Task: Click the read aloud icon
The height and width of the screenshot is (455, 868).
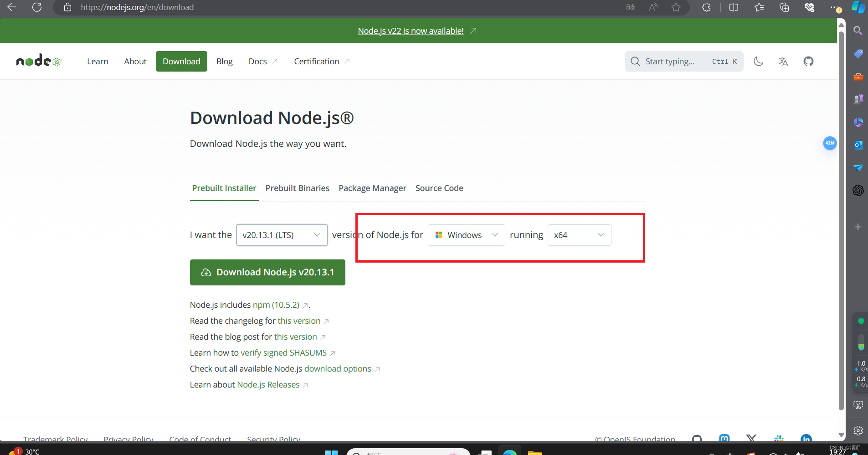Action: tap(653, 7)
